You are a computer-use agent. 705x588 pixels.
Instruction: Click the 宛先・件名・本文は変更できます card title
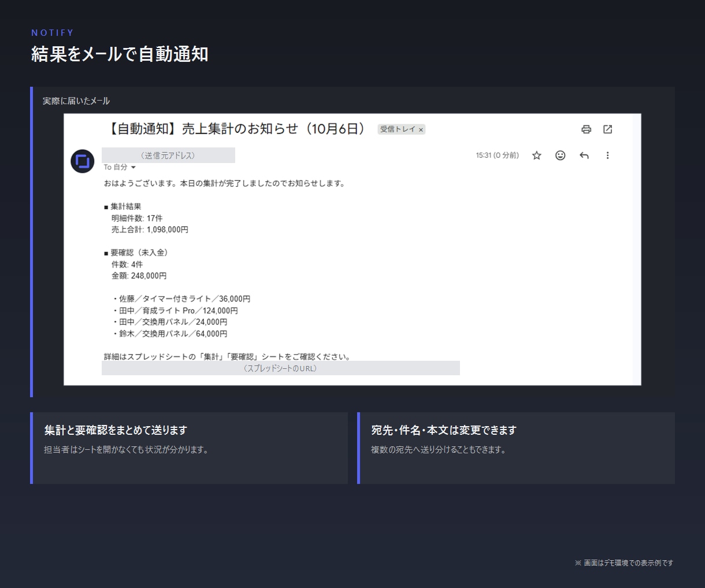click(x=444, y=430)
